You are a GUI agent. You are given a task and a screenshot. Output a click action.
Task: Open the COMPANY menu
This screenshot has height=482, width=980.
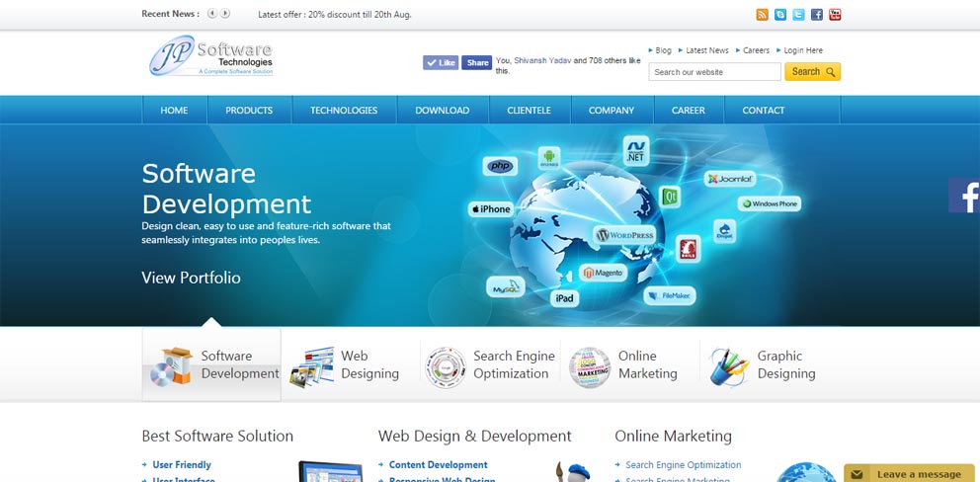pos(612,110)
